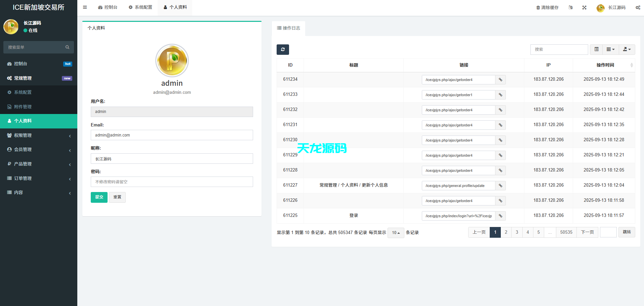Click the fullscreen expand icon in top bar
Viewport: 644px width, 306px height.
[584, 7]
